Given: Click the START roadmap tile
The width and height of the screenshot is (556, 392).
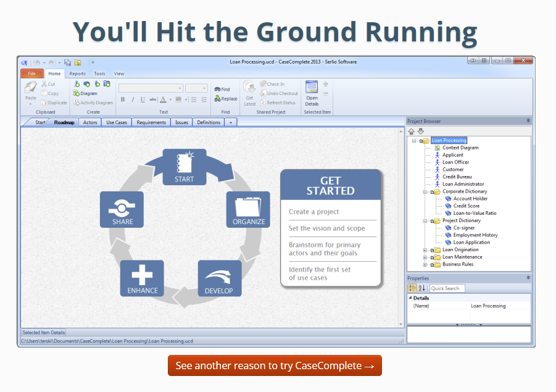Looking at the screenshot, I should click(185, 167).
